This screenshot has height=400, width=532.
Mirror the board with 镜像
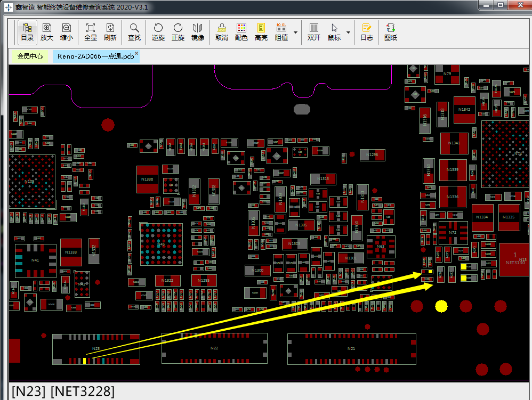point(197,32)
